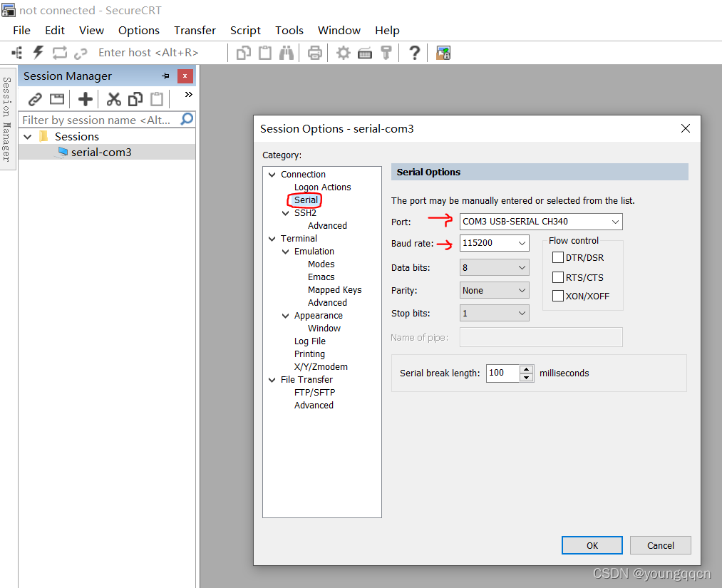Click the SecureFX file transfer icon
722x588 pixels.
[x=443, y=53]
